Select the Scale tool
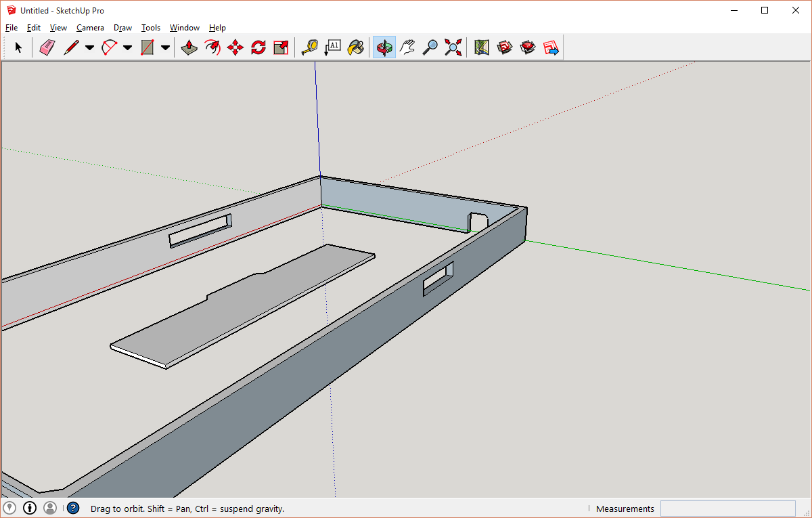Image resolution: width=812 pixels, height=518 pixels. 281,47
